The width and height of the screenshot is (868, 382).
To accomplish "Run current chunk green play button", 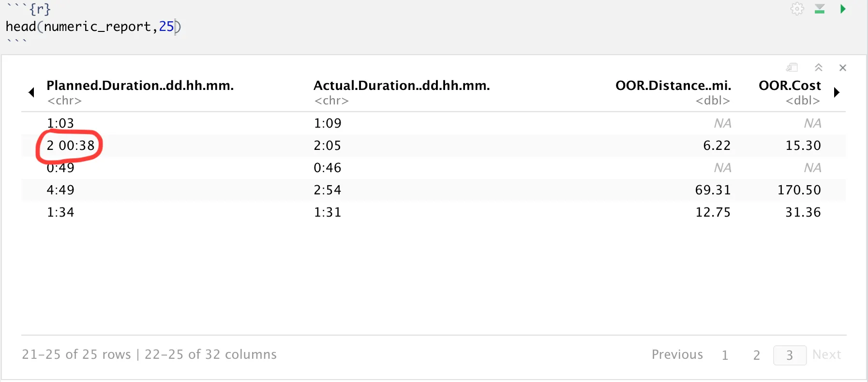I will tap(843, 9).
